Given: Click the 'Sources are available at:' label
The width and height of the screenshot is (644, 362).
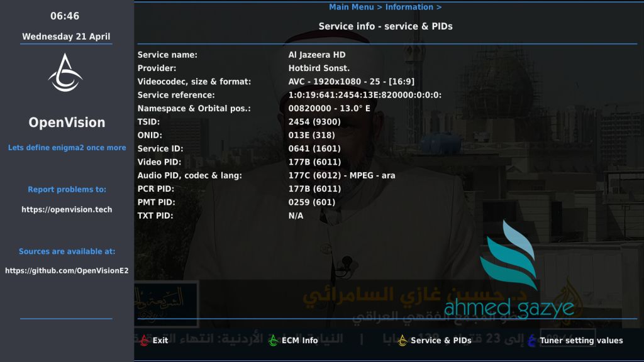Looking at the screenshot, I should pos(67,251).
